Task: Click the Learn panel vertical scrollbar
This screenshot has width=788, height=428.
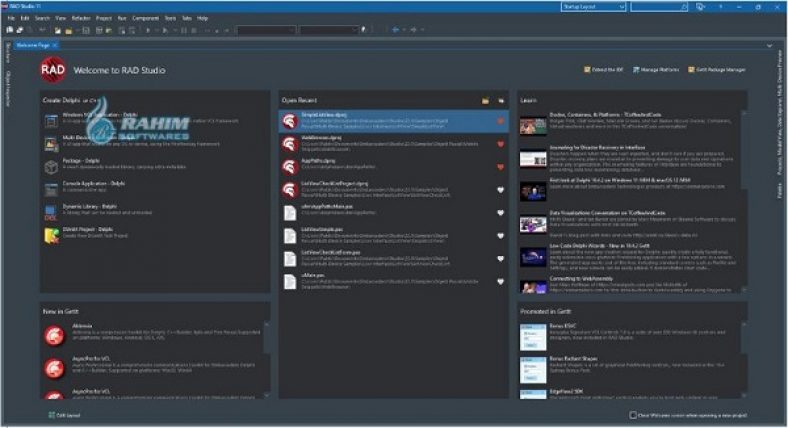Action: pyautogui.click(x=744, y=201)
